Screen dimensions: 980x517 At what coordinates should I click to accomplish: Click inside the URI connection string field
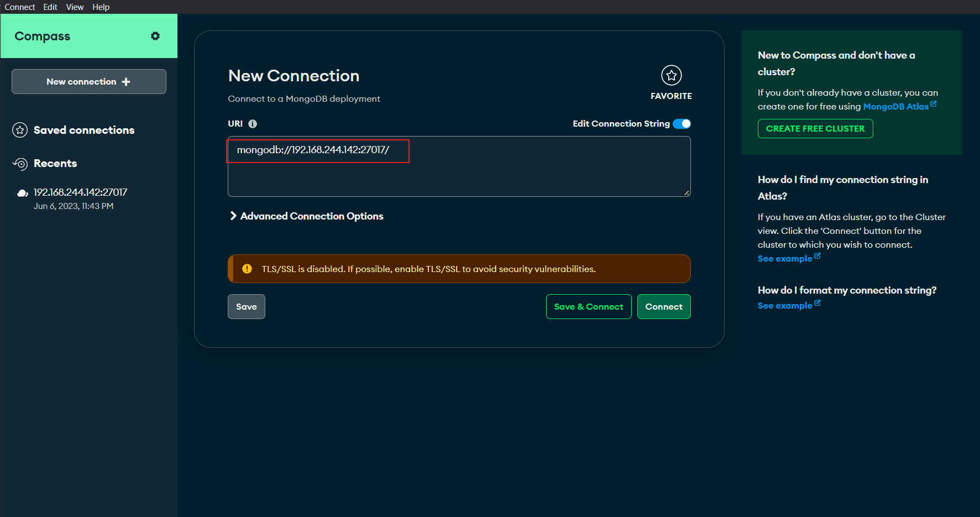[x=459, y=166]
